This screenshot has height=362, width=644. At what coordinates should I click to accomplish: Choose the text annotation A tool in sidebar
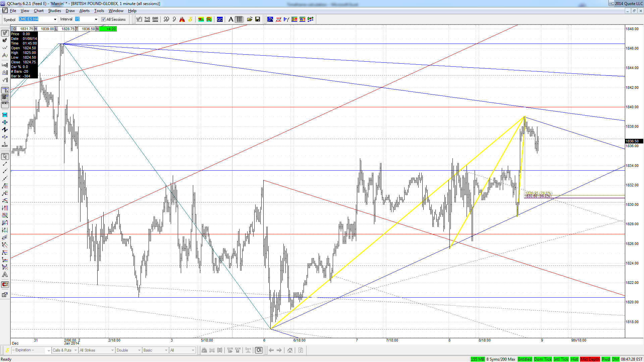tap(5, 275)
